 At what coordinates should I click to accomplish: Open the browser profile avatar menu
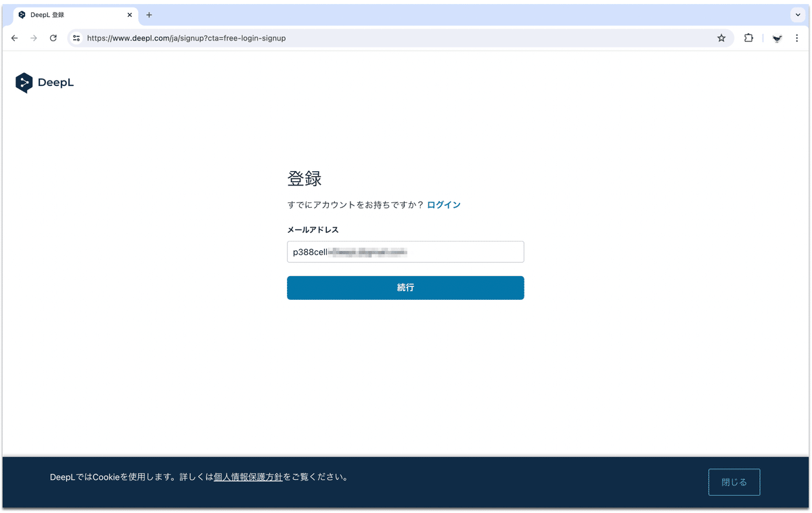click(x=776, y=38)
